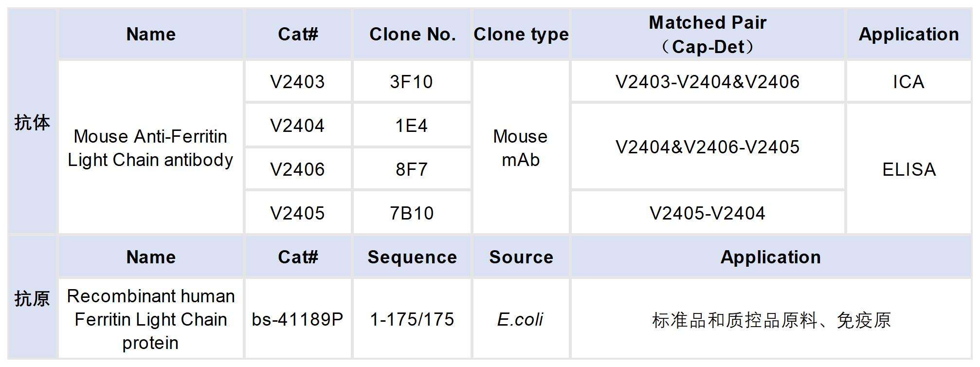Select Mouse Anti-Ferritin Light Chain antibody name
The height and width of the screenshot is (367, 980).
tap(150, 148)
